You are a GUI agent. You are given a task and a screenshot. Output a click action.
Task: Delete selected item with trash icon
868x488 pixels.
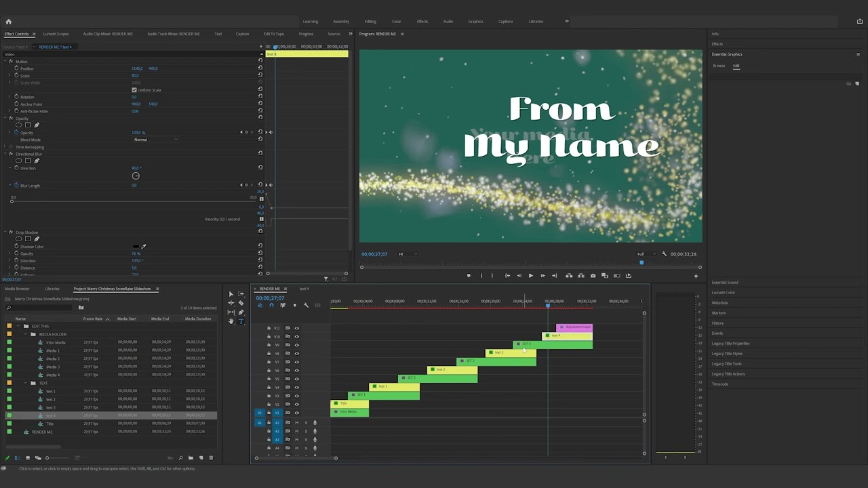(x=211, y=458)
